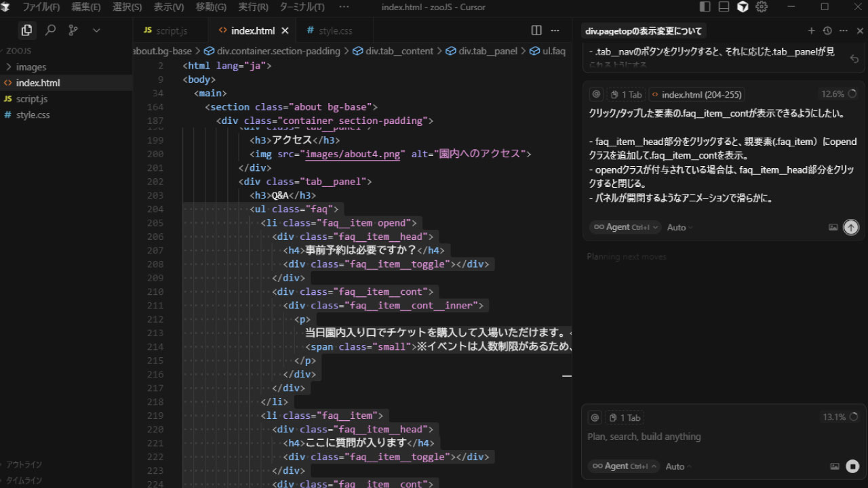Open the ターミナル(T) menu
This screenshot has width=868, height=488.
coord(302,7)
